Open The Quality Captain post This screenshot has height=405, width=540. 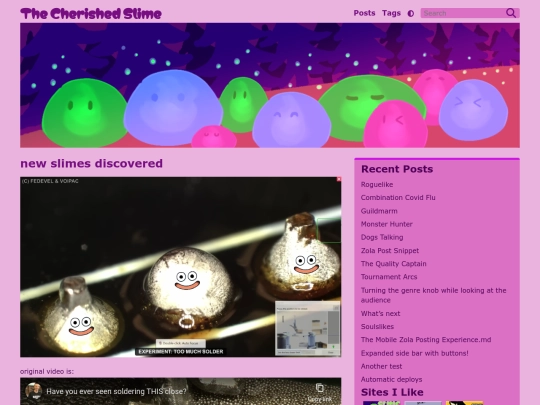tap(394, 264)
